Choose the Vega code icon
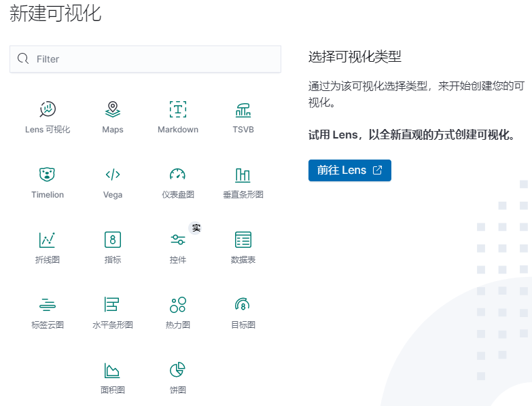The image size is (532, 406). [x=113, y=174]
